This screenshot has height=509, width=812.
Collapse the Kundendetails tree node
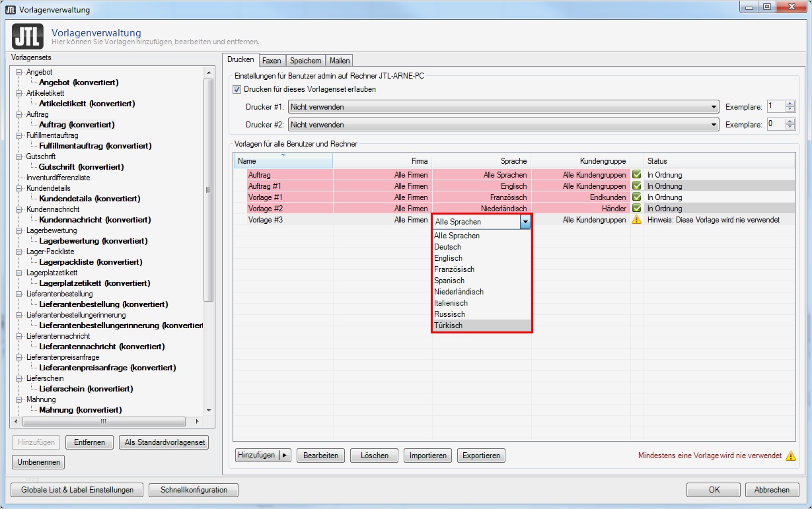(19, 188)
